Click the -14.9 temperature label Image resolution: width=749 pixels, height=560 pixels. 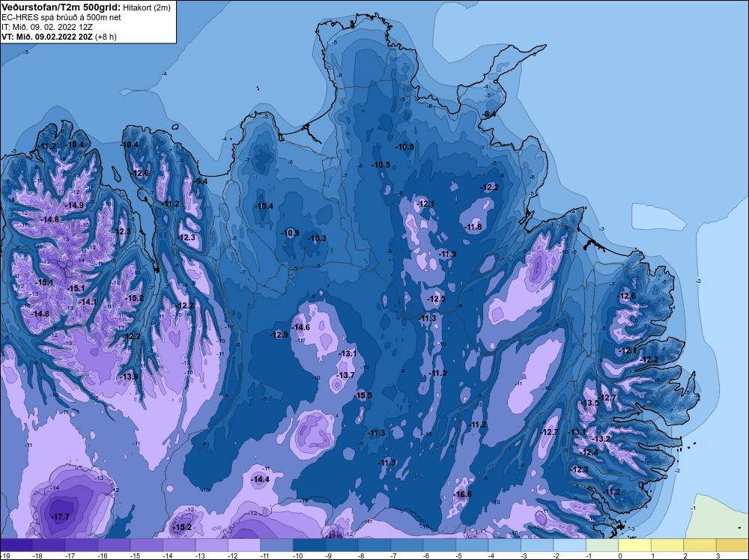(x=74, y=205)
